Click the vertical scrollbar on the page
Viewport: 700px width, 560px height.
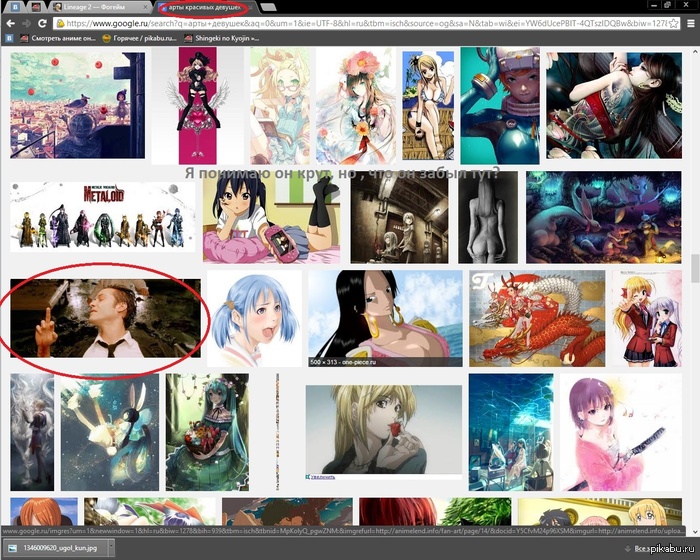(x=694, y=270)
